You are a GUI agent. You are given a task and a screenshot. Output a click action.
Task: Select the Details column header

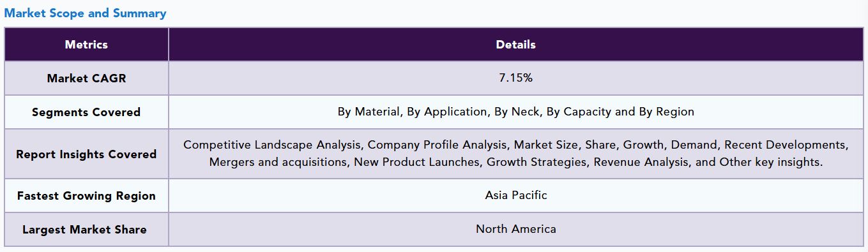[516, 45]
